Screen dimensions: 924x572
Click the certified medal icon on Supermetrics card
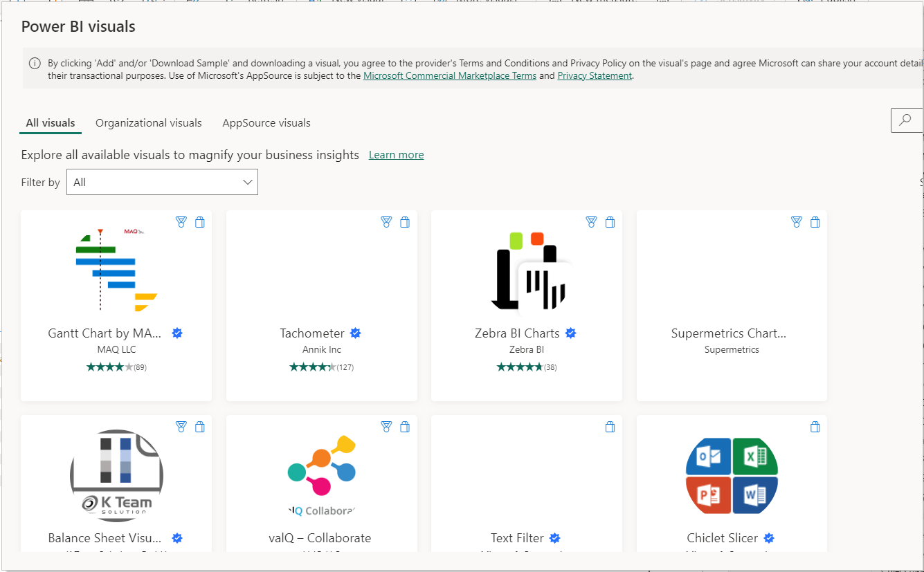point(797,222)
